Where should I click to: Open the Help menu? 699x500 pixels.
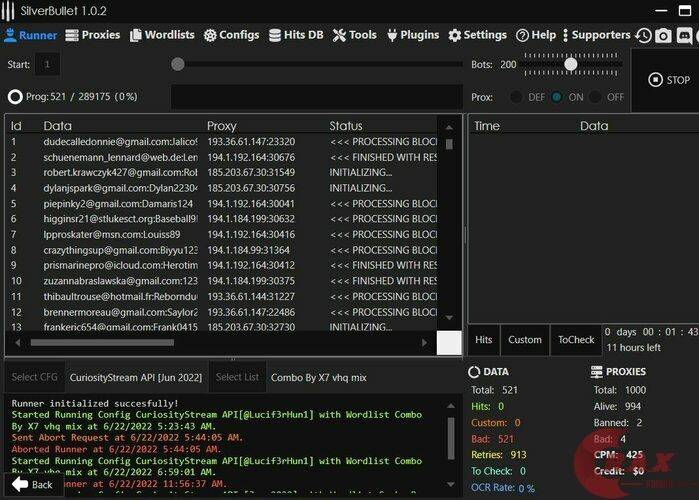[x=536, y=35]
